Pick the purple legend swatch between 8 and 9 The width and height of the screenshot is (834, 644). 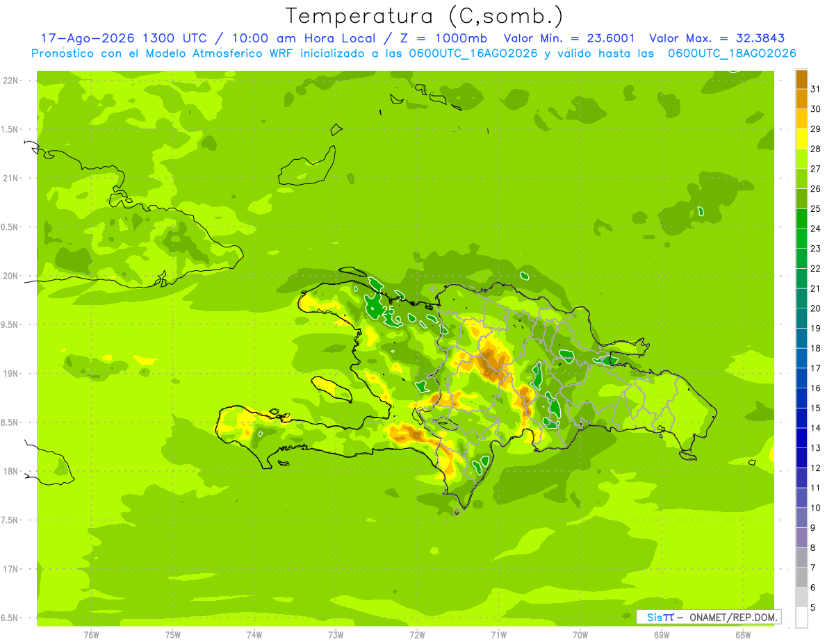tap(801, 538)
